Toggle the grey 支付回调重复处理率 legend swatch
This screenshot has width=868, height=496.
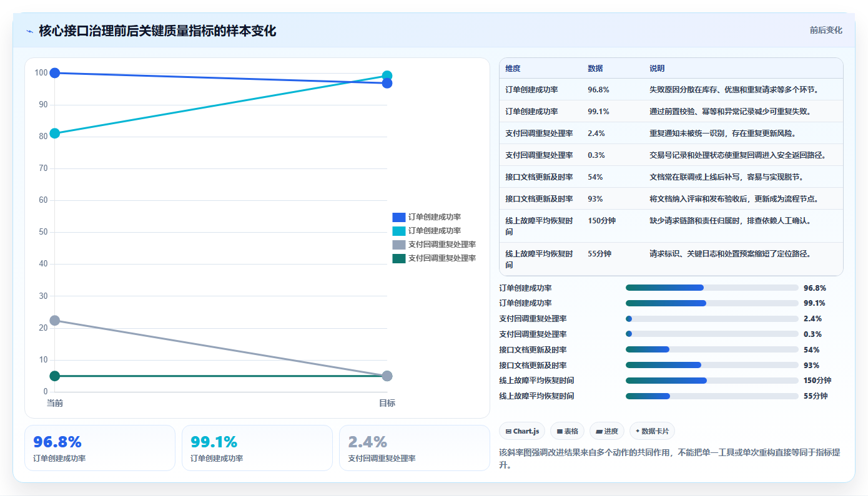point(399,245)
